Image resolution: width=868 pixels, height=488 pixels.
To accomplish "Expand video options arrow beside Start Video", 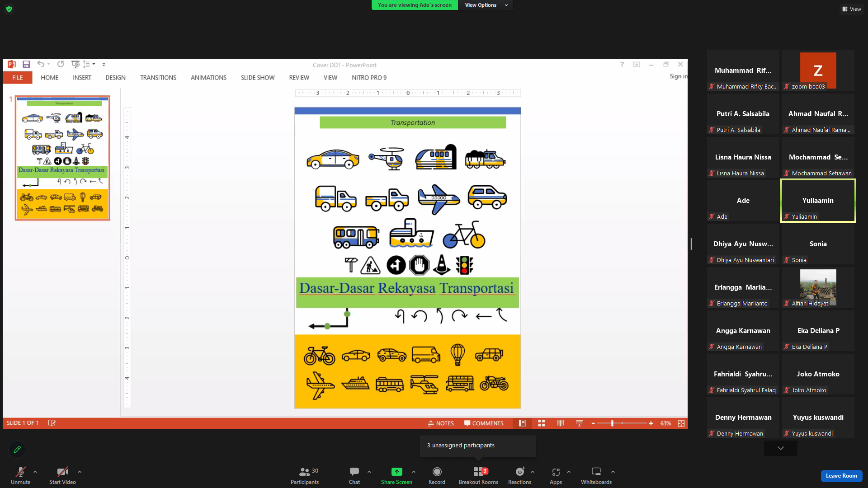I will point(80,472).
